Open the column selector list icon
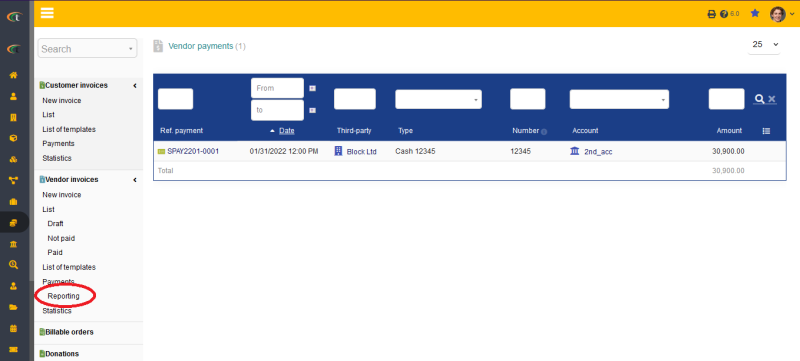The height and width of the screenshot is (361, 800). [766, 131]
